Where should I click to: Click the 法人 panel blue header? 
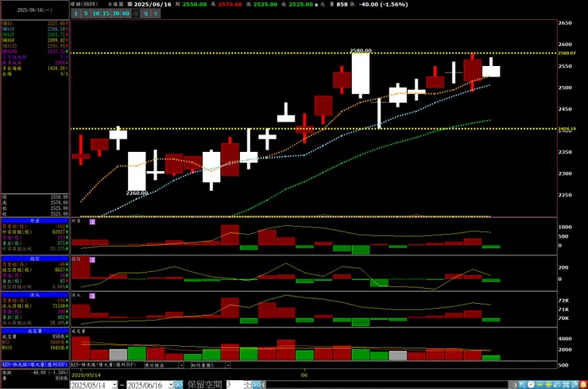(x=35, y=295)
